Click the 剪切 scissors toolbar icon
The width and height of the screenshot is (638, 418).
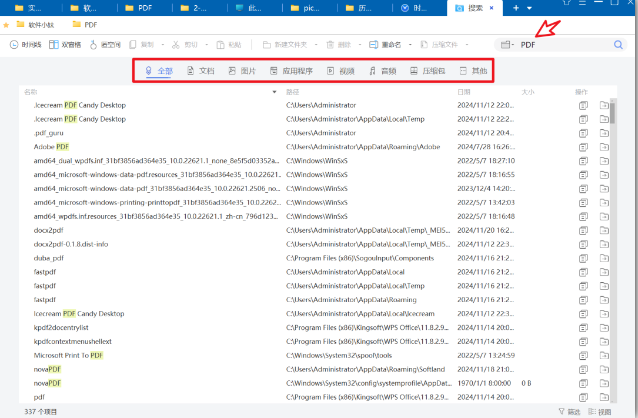point(176,44)
